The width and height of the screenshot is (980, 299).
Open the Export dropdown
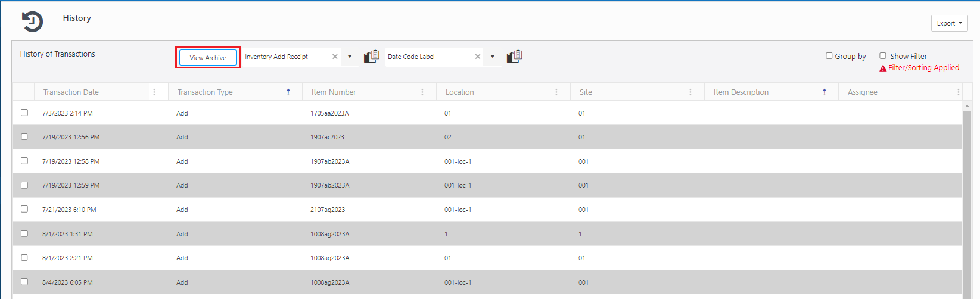[949, 23]
